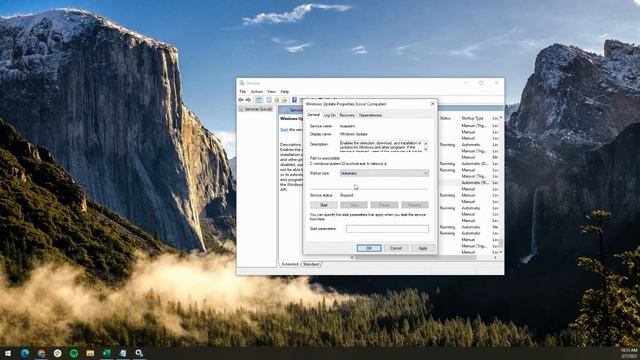Click the service name value 'wuauserv'
The image size is (640, 360).
point(347,126)
